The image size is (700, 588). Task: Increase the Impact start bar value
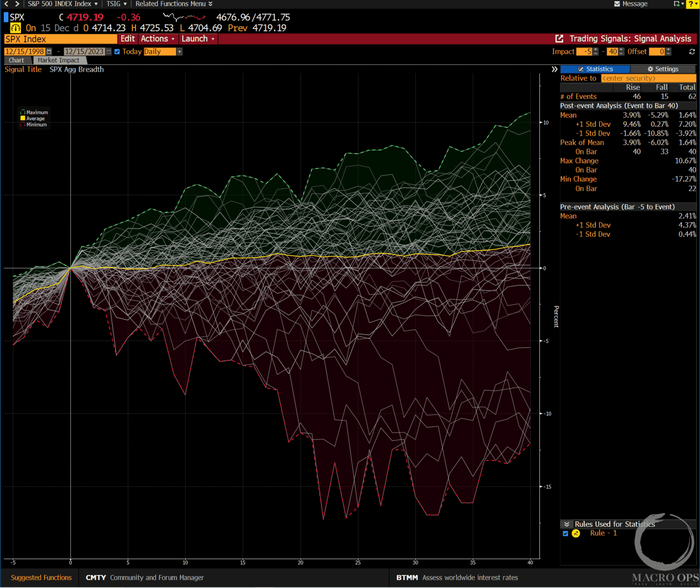pyautogui.click(x=596, y=49)
